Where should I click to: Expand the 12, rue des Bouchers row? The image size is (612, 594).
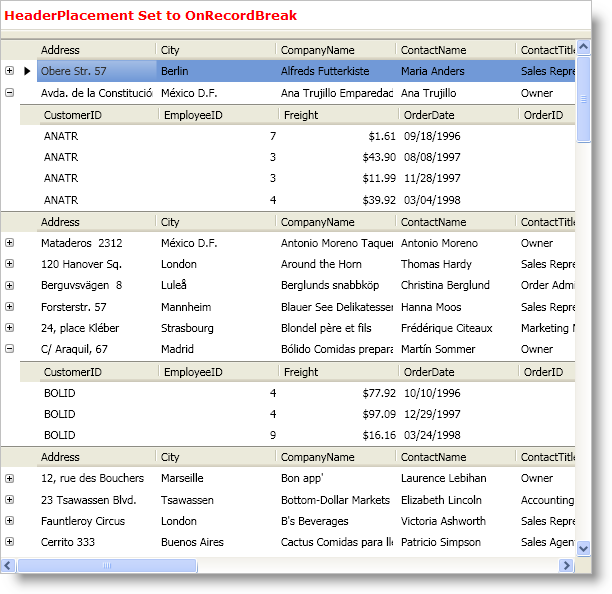click(x=9, y=478)
